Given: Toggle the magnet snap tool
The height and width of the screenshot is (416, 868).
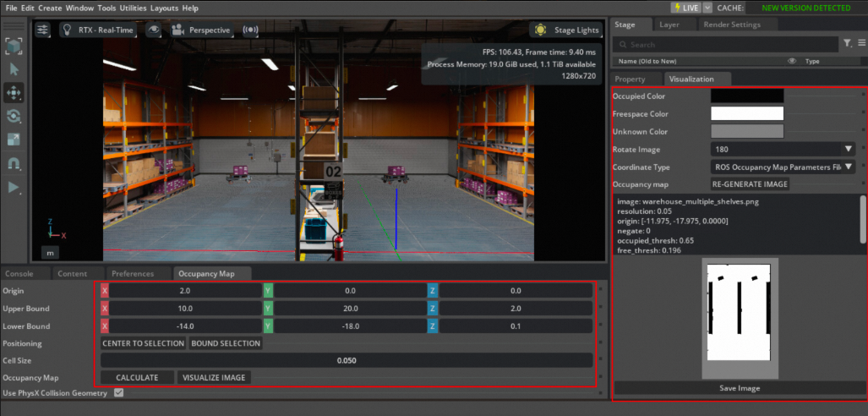Looking at the screenshot, I should click(14, 163).
